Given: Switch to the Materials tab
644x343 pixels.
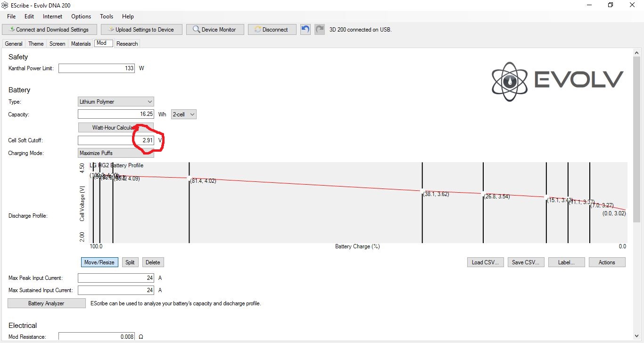Looking at the screenshot, I should [x=81, y=44].
